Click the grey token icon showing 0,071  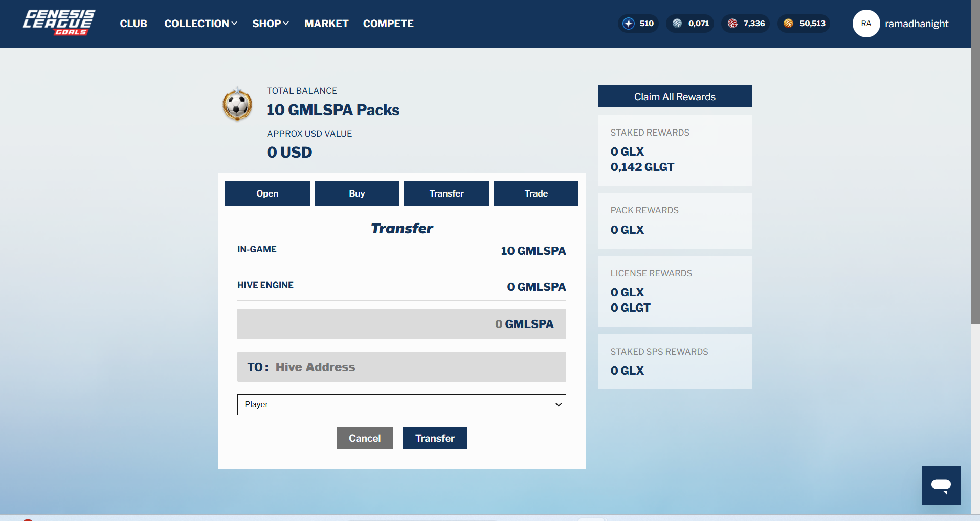pos(677,24)
